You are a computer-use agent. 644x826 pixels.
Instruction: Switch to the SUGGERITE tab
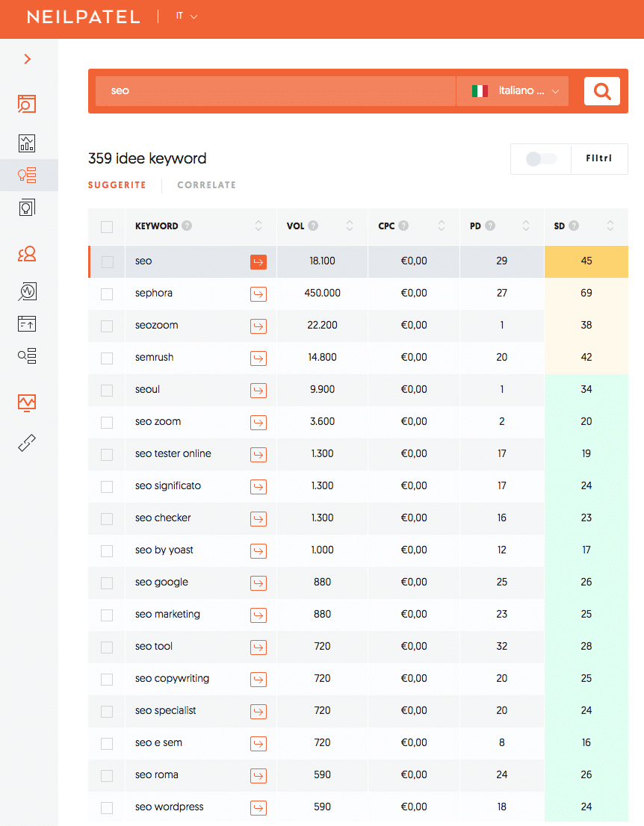pyautogui.click(x=117, y=185)
